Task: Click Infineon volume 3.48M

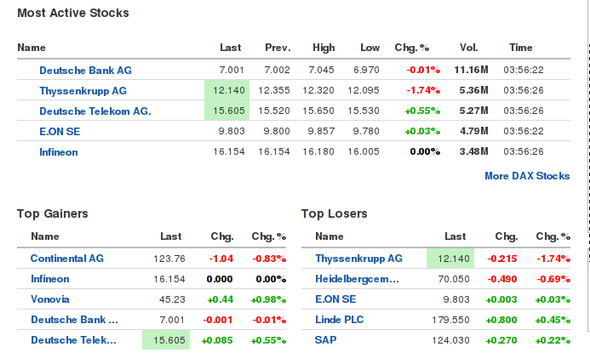Action: pyautogui.click(x=473, y=151)
